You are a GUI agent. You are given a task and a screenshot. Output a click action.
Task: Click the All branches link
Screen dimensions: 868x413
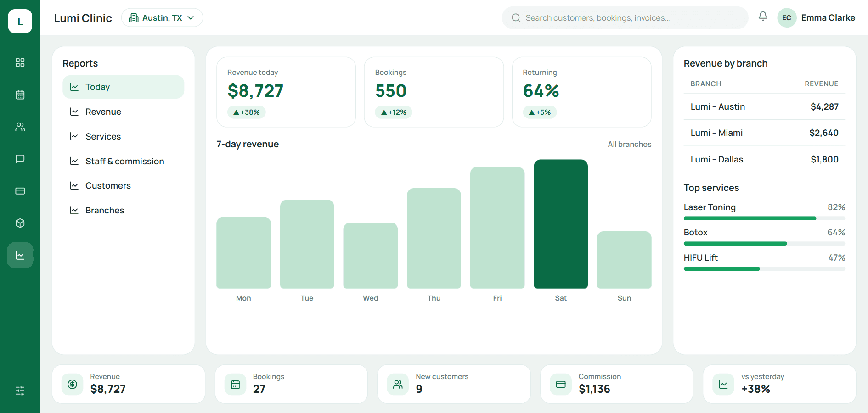click(629, 144)
